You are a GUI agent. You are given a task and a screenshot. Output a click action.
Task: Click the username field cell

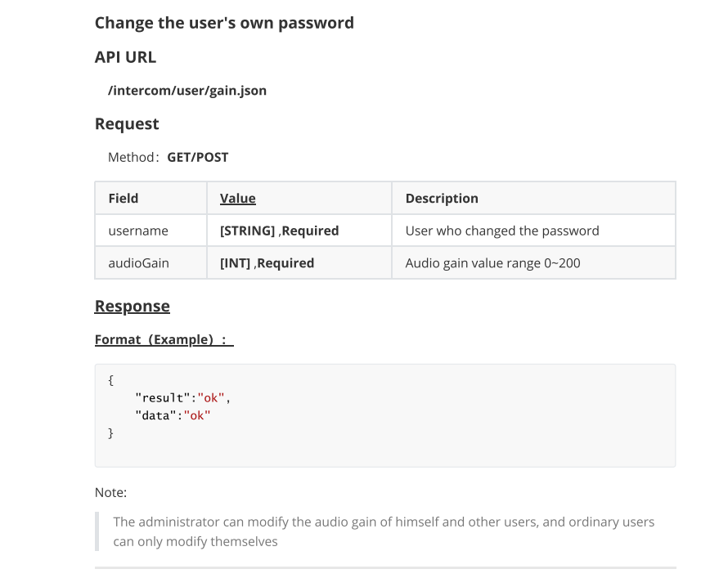(x=151, y=231)
